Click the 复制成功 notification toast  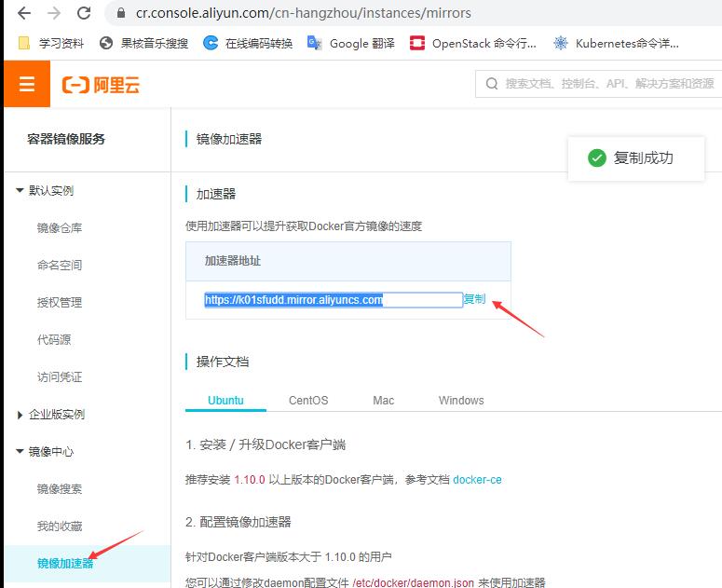tap(636, 157)
